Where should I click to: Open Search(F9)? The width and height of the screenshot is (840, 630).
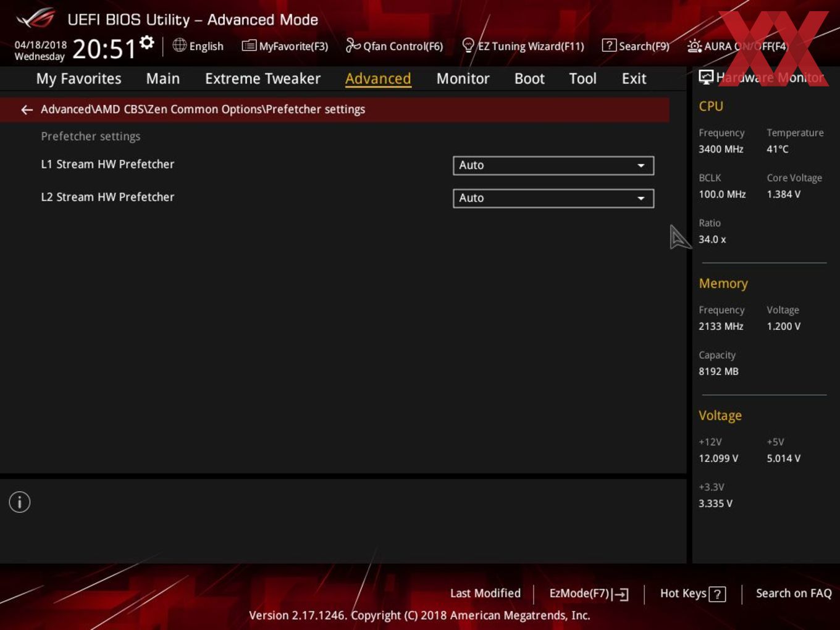pyautogui.click(x=636, y=46)
